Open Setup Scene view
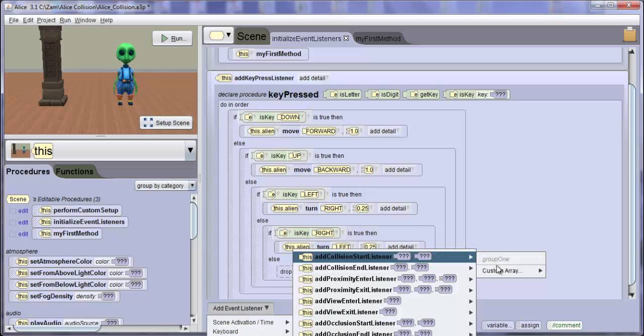The image size is (644, 336). (x=166, y=123)
